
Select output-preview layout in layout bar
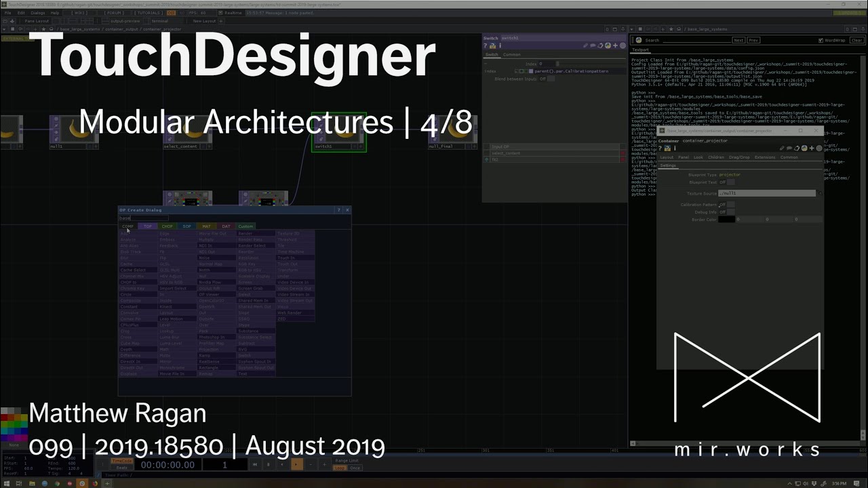click(x=125, y=21)
